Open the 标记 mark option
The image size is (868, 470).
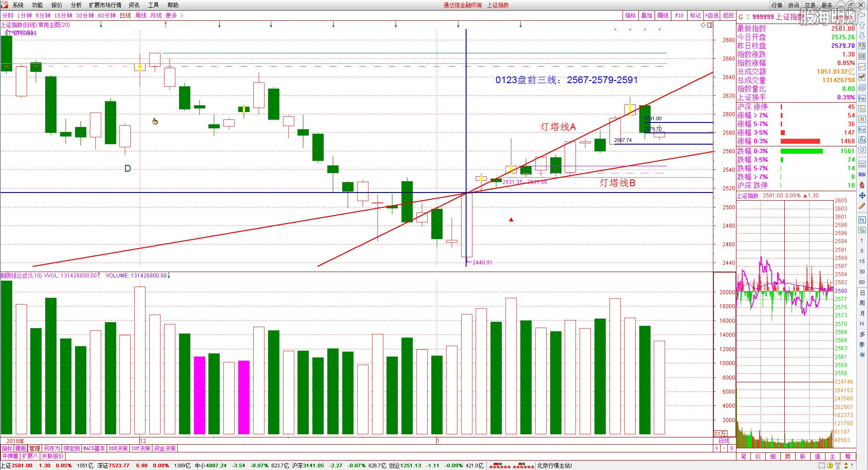695,15
